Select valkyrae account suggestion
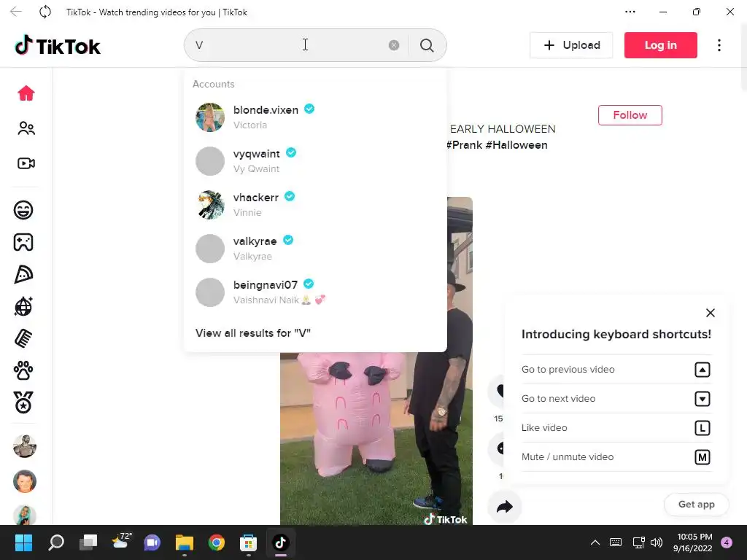Image resolution: width=747 pixels, height=560 pixels. tap(315, 249)
